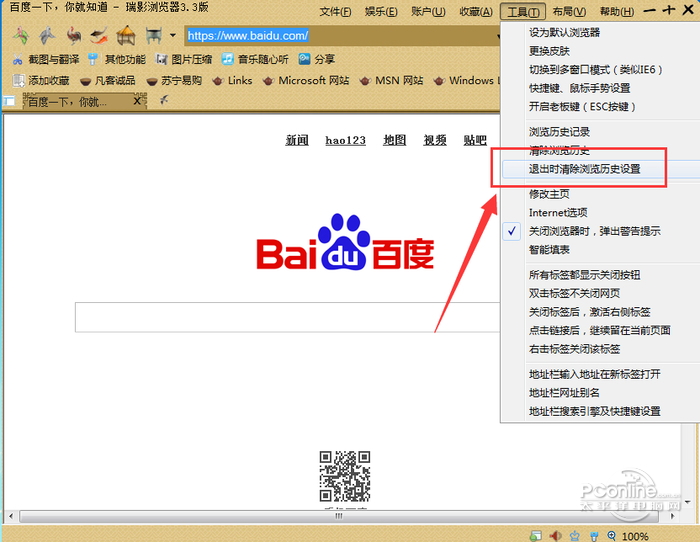Expand the dropdown arrow beside the cauldron icon
The width and height of the screenshot is (700, 542).
click(173, 35)
